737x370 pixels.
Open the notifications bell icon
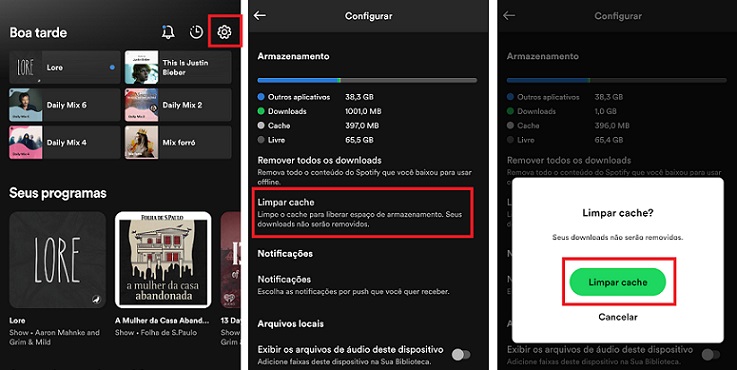point(168,32)
